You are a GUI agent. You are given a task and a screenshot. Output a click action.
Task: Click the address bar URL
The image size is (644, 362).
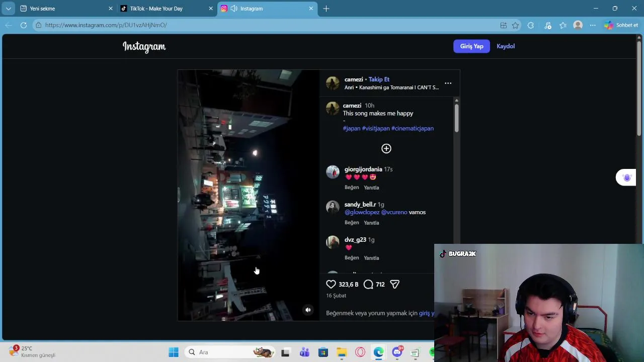click(x=106, y=25)
